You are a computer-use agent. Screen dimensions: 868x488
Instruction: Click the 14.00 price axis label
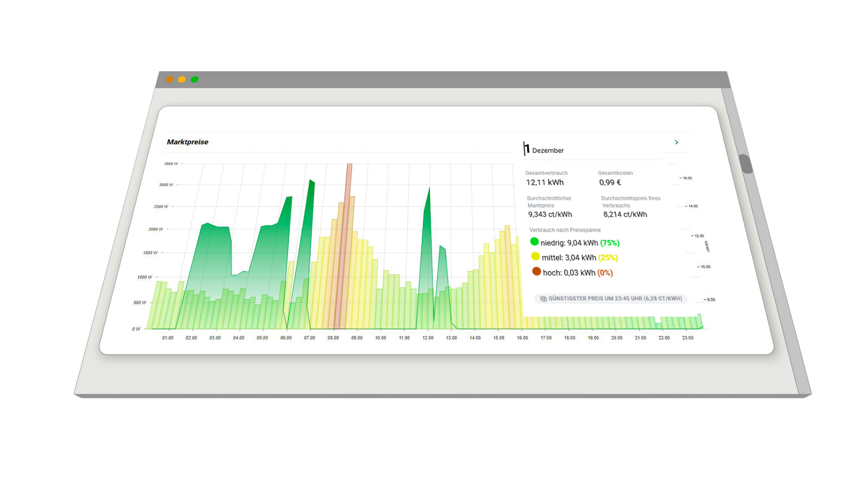693,206
